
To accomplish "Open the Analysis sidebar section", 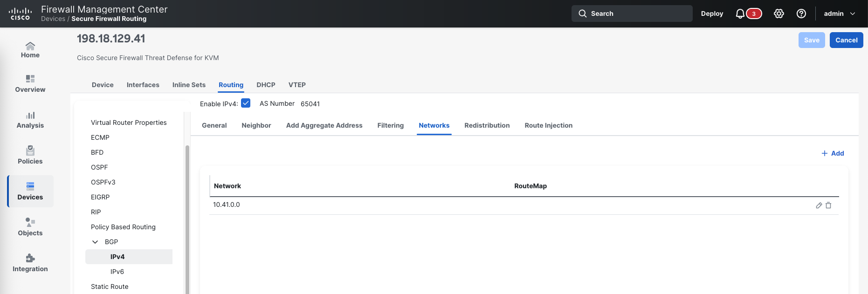I will tap(30, 120).
